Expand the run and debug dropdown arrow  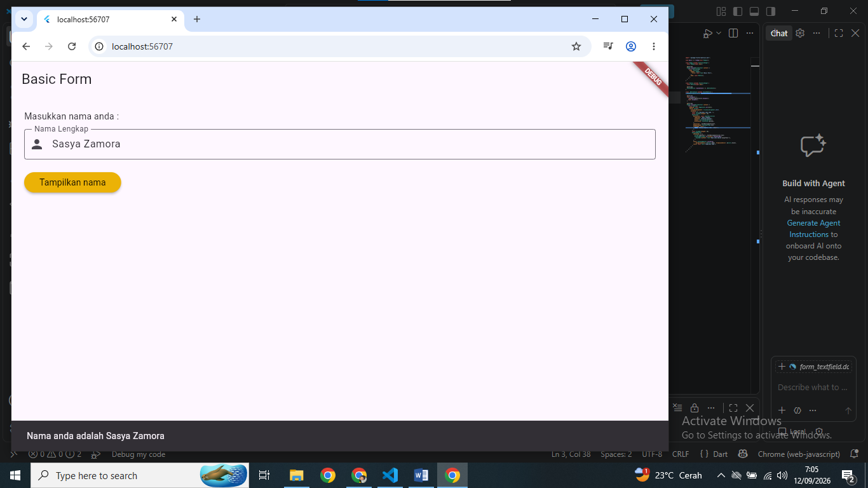pos(719,33)
